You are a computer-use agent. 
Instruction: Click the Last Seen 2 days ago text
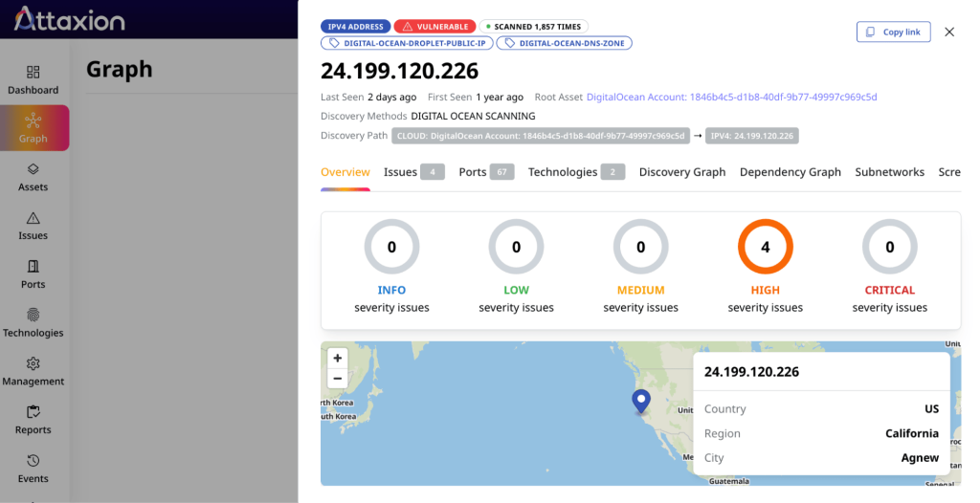(368, 97)
